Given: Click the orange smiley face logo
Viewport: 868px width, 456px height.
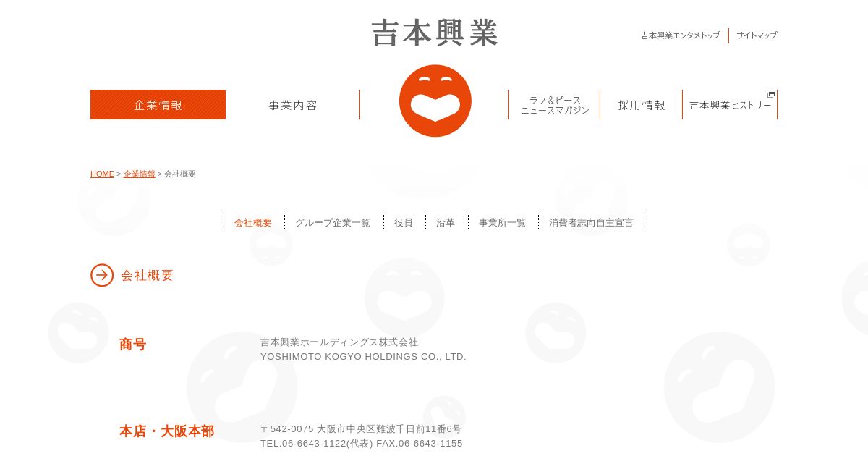Looking at the screenshot, I should (x=435, y=101).
